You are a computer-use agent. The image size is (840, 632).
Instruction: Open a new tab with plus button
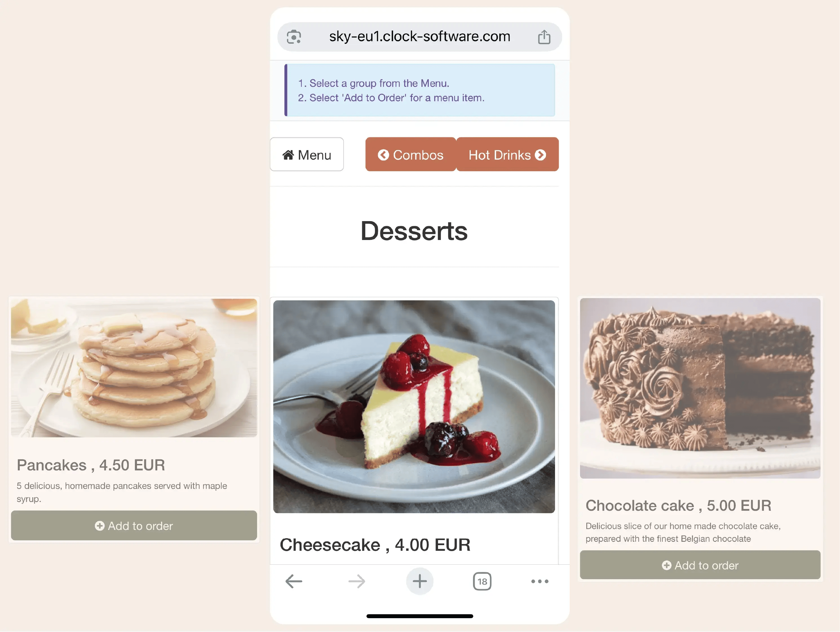point(420,581)
